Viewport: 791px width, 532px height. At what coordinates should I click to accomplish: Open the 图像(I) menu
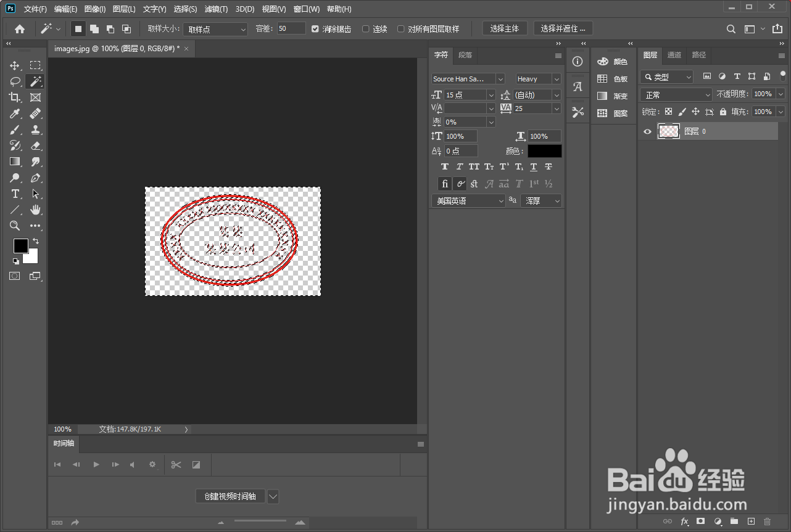click(95, 9)
